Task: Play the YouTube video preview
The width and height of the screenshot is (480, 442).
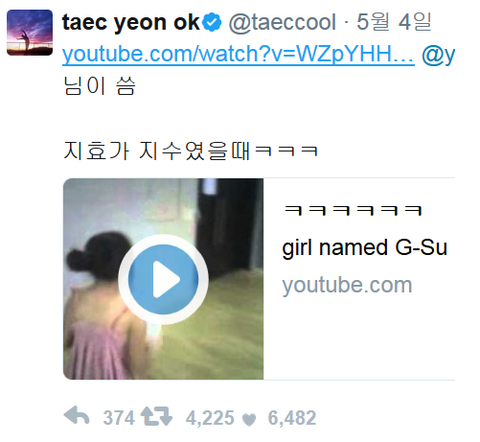Action: (x=163, y=279)
